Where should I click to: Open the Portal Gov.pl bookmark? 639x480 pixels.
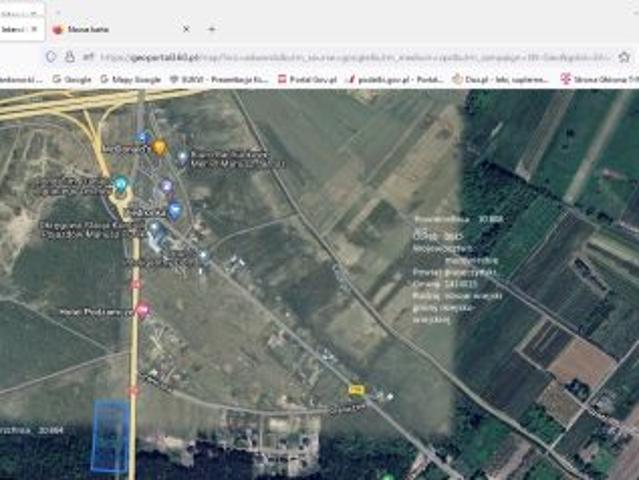tap(305, 78)
